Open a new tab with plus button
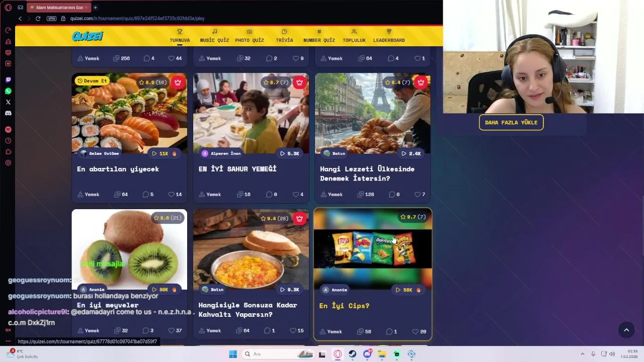 (95, 8)
